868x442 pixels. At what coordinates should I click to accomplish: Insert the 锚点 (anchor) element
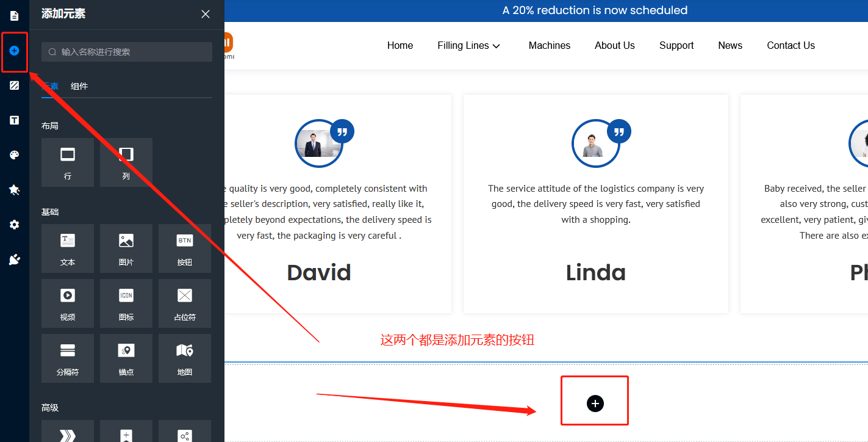coord(126,358)
